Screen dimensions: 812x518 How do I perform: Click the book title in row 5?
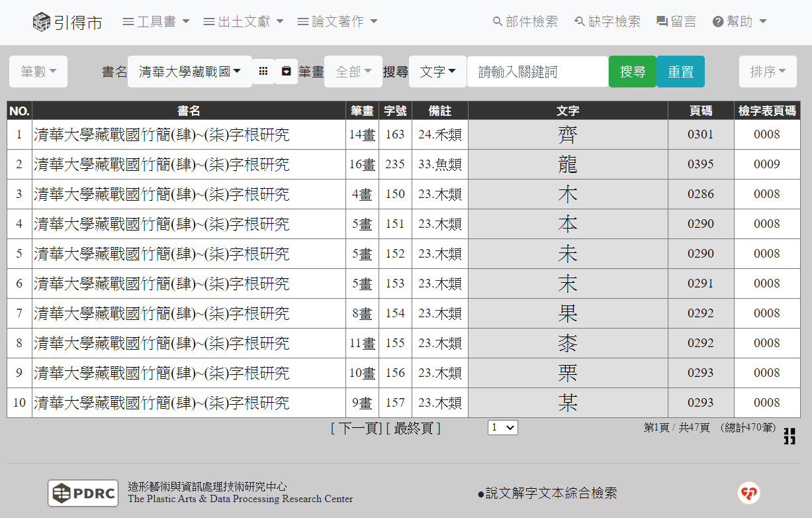(x=161, y=254)
